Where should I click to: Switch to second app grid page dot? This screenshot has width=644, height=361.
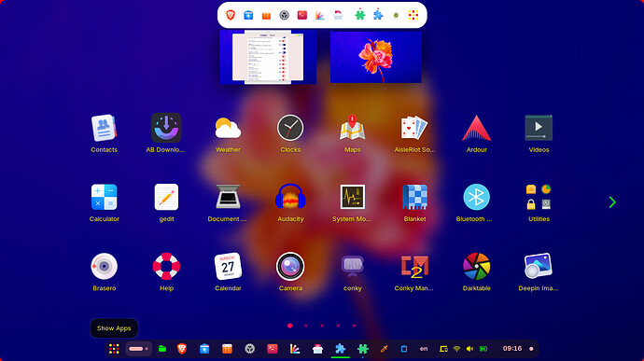(306, 326)
